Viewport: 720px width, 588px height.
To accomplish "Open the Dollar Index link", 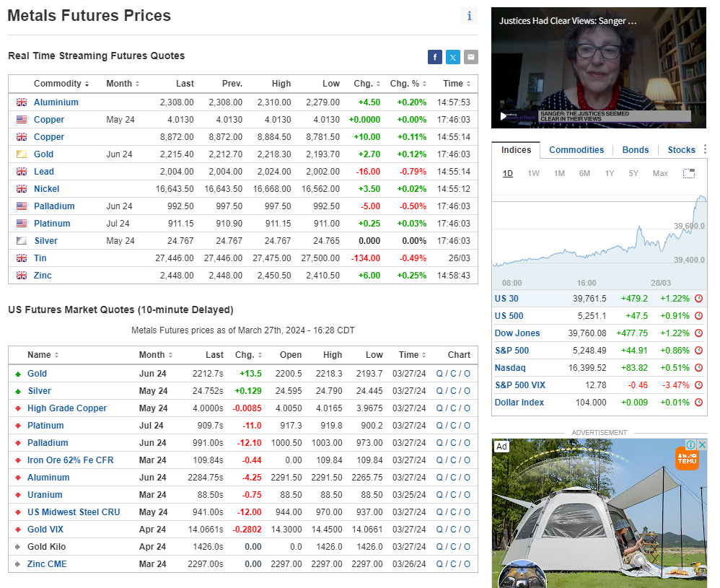I will click(519, 403).
